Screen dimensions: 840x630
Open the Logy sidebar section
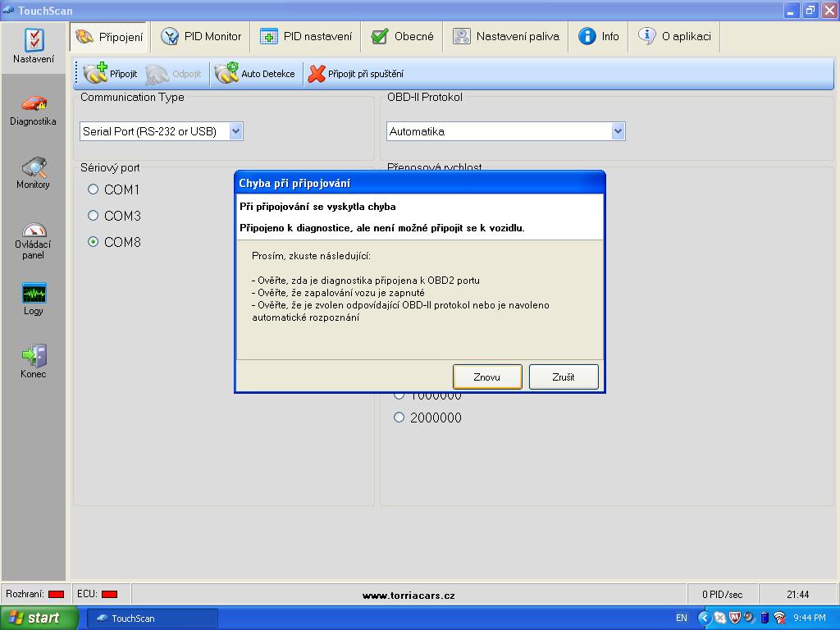(34, 299)
